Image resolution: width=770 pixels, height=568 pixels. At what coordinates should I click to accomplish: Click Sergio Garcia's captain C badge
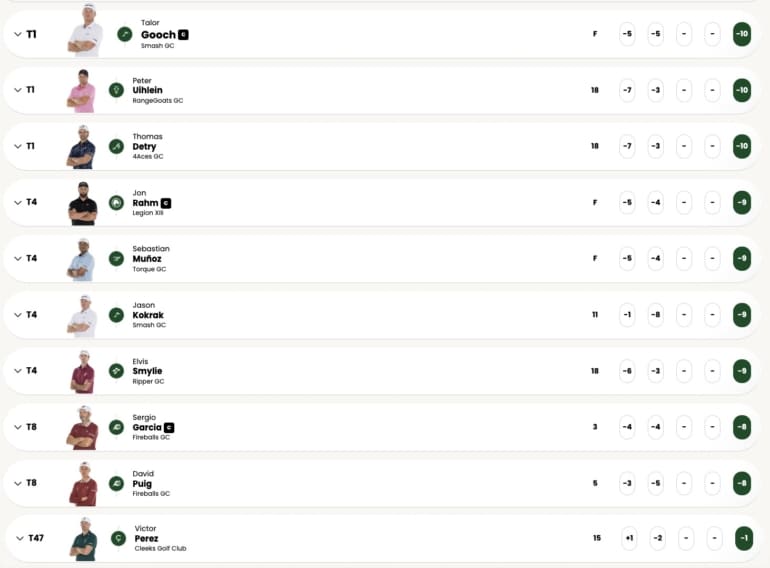[x=169, y=427]
